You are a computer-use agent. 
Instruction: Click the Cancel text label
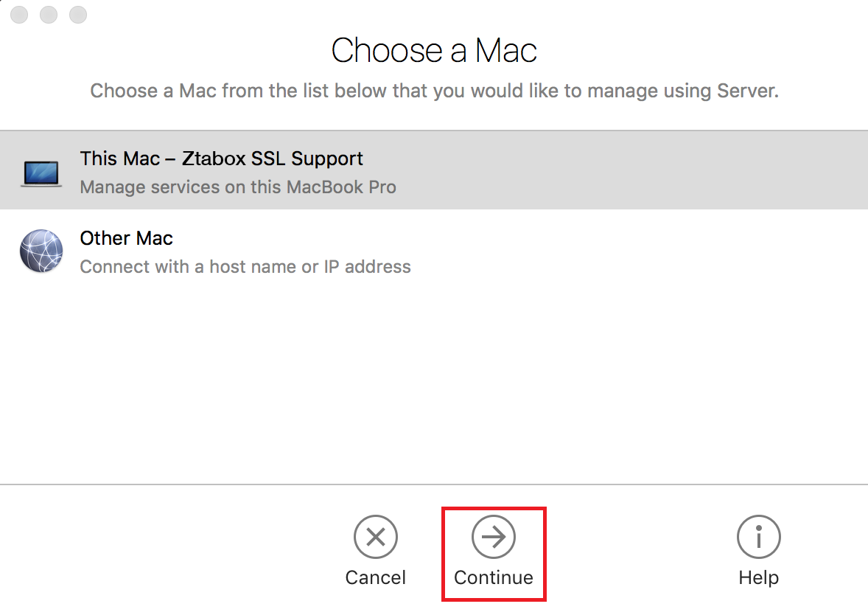pyautogui.click(x=376, y=577)
